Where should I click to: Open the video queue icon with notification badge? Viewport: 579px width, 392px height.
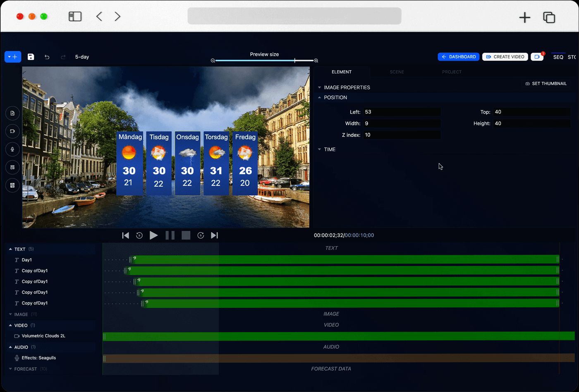pos(537,57)
